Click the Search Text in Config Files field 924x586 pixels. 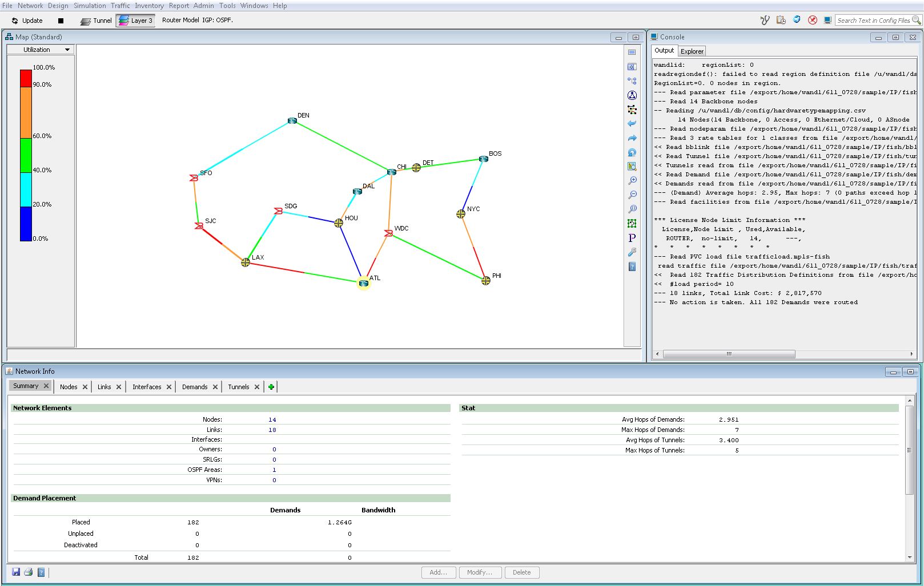tap(873, 21)
